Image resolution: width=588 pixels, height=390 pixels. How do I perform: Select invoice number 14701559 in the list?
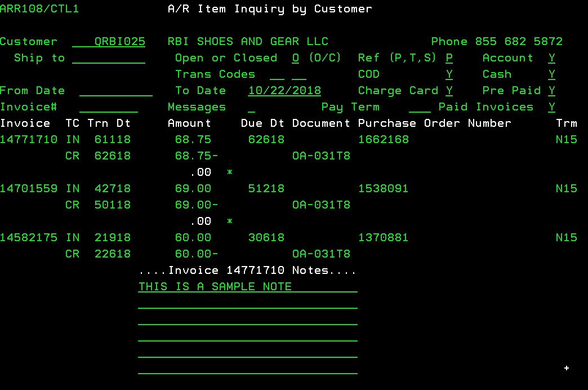[x=29, y=189]
